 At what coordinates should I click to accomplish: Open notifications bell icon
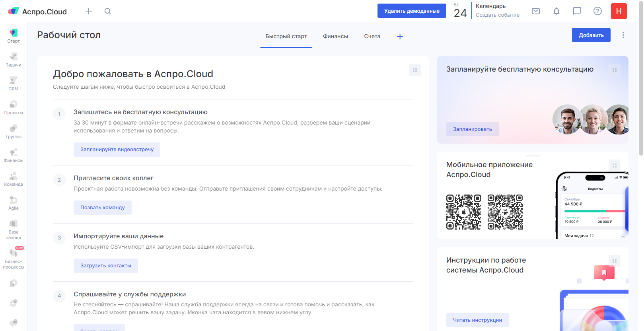(x=556, y=11)
